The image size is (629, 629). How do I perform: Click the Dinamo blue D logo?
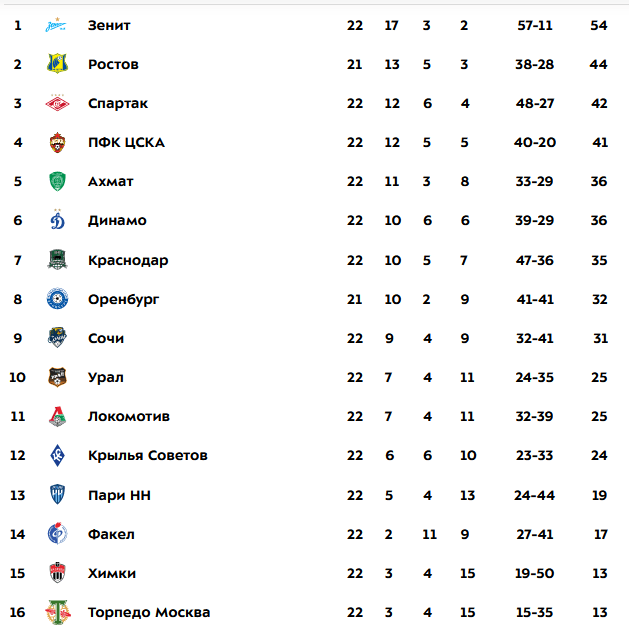[57, 220]
